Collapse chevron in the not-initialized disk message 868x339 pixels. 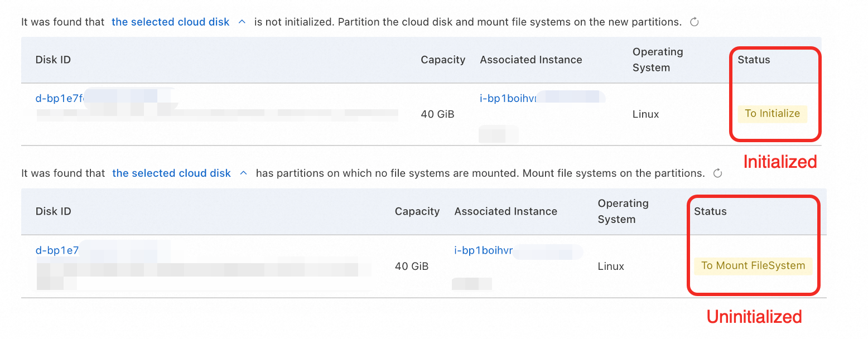(242, 22)
